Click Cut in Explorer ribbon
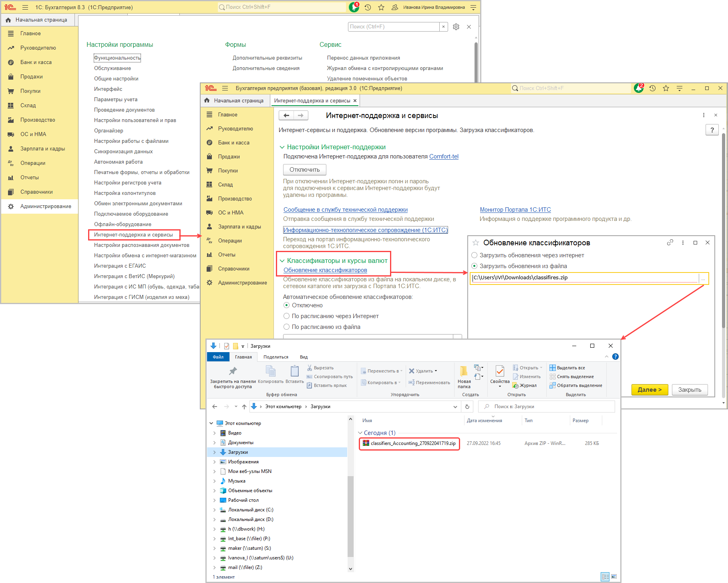 click(x=320, y=368)
